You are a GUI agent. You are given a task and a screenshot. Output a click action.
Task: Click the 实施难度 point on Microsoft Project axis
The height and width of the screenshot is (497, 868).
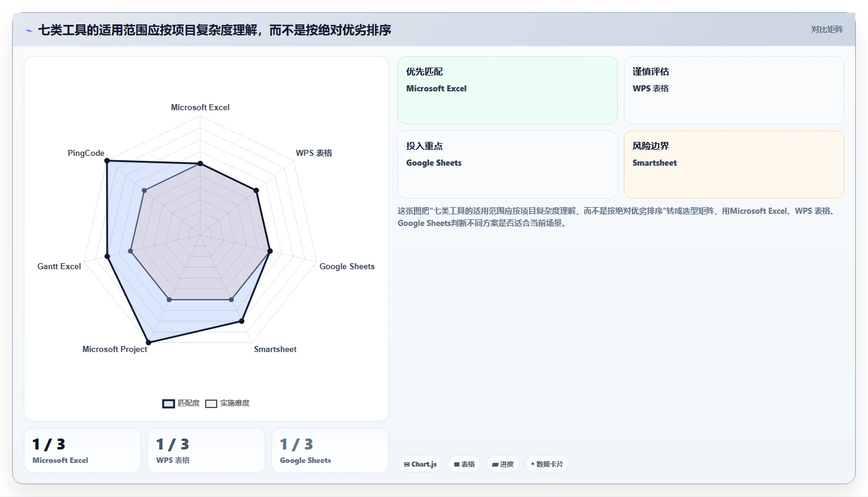[169, 300]
